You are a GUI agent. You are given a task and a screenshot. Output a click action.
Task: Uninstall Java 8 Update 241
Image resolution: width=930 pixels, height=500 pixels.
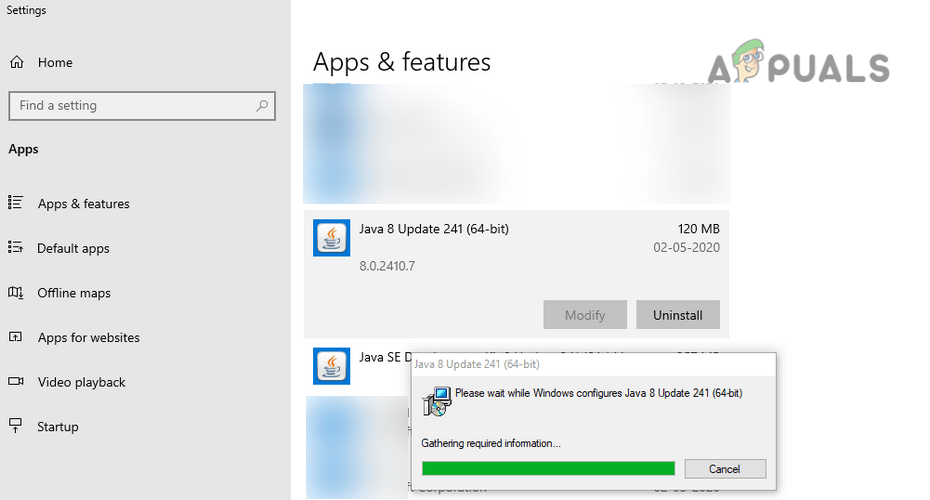(678, 315)
